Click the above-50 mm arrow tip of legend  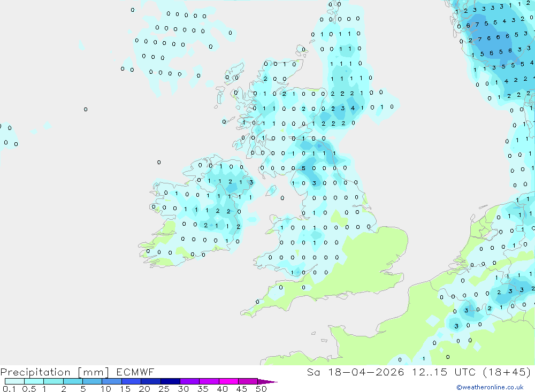coord(267,381)
